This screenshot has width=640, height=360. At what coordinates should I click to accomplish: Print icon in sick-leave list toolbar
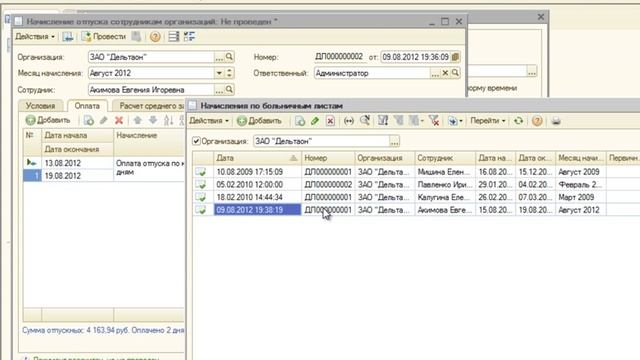[x=556, y=121]
